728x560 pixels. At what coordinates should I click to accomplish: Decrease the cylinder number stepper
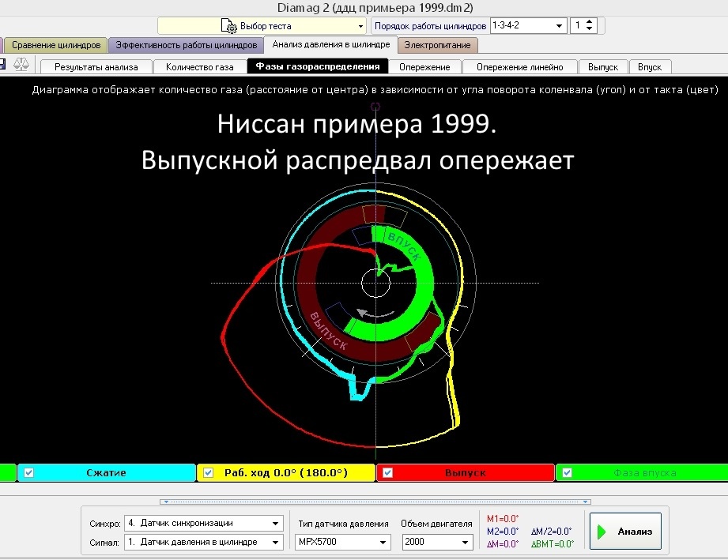point(589,28)
